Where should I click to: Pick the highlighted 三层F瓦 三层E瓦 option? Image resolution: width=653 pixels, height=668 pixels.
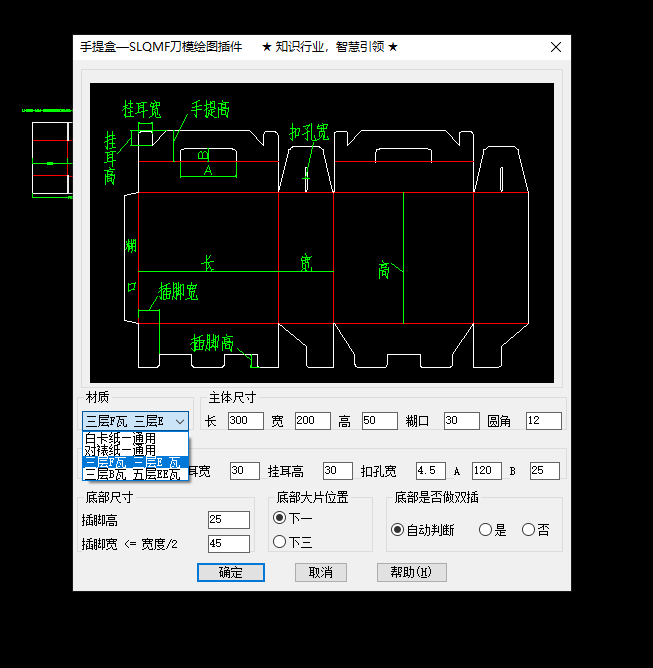pyautogui.click(x=134, y=463)
